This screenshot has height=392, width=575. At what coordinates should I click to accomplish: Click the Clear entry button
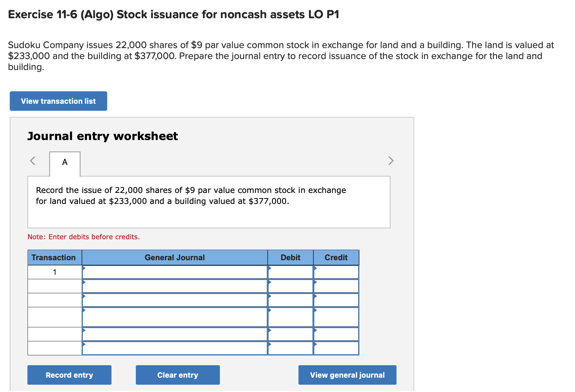coord(178,375)
